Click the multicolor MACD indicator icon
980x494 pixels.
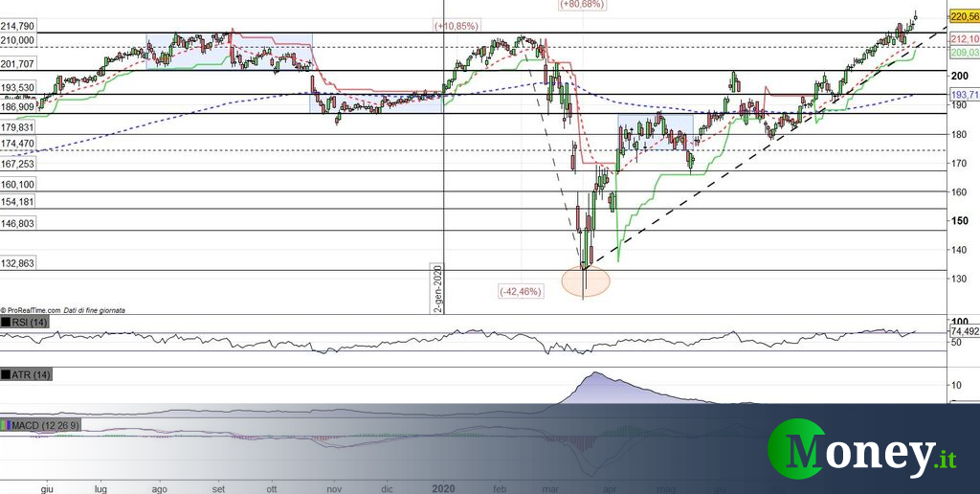click(x=7, y=424)
